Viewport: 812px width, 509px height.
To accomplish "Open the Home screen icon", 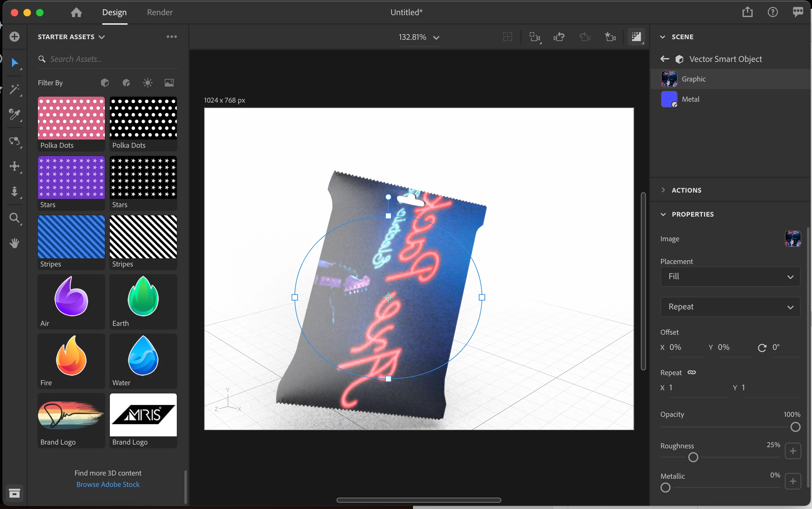I will (76, 12).
